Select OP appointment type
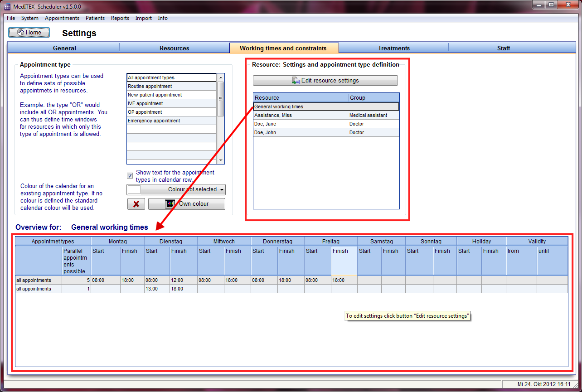Viewport: 582px width, 392px height. [171, 112]
